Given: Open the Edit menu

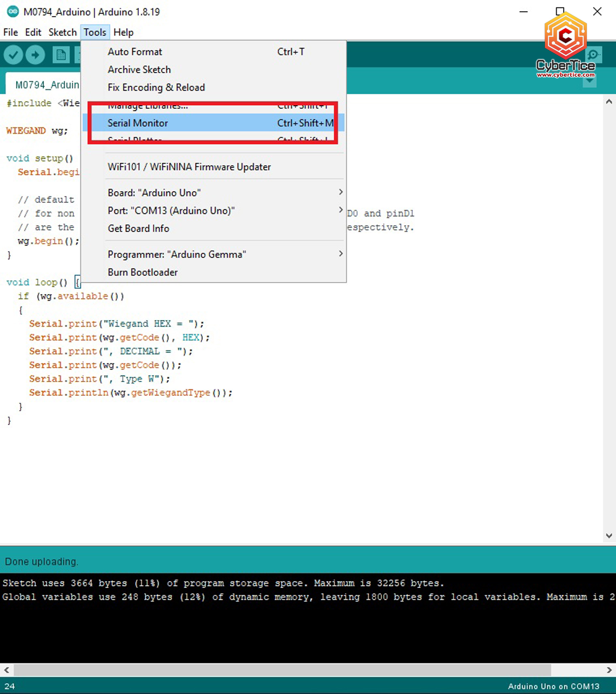Looking at the screenshot, I should point(33,32).
